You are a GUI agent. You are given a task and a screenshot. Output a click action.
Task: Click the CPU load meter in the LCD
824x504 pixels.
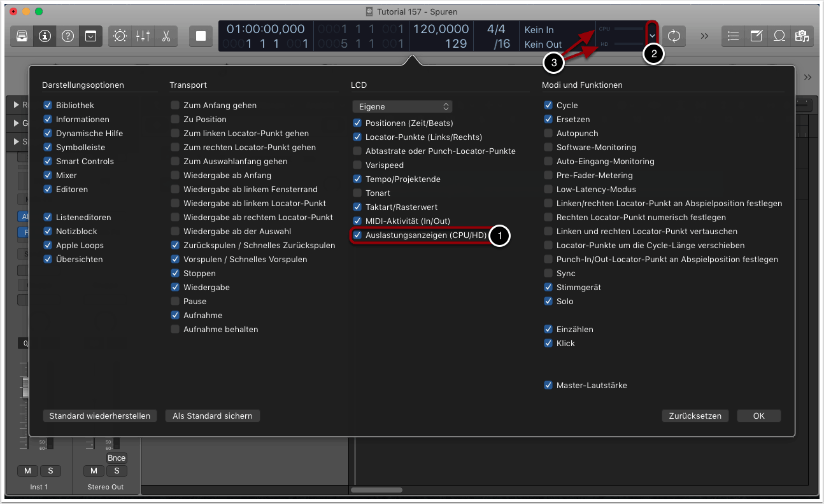tap(621, 29)
